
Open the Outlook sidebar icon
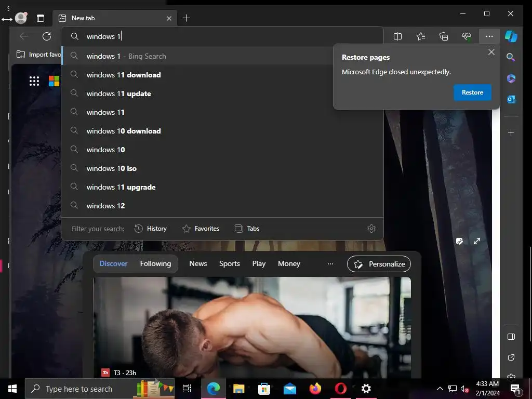511,99
